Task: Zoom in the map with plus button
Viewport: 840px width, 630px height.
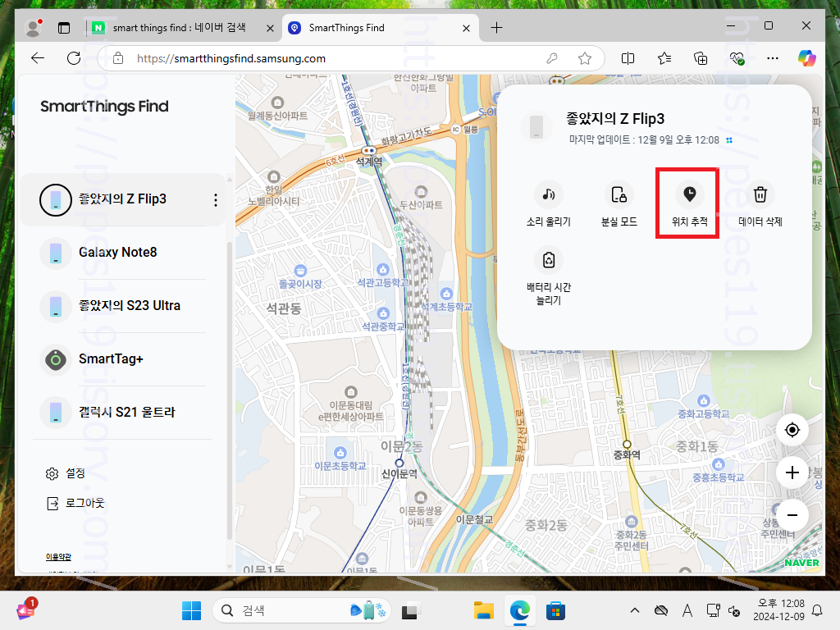Action: coord(792,472)
